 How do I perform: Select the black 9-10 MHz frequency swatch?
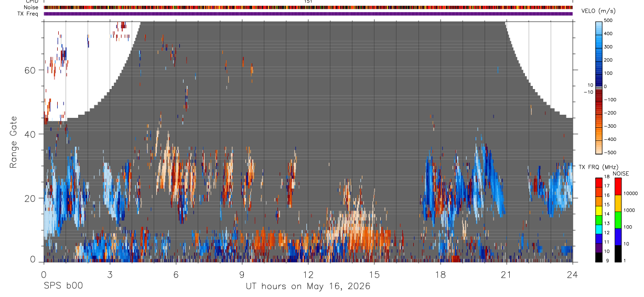599,257
